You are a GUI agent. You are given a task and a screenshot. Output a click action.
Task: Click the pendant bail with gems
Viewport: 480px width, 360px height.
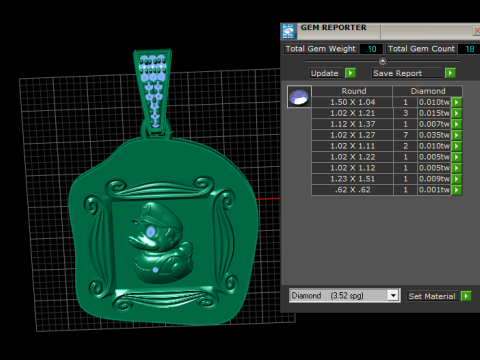pos(153,92)
